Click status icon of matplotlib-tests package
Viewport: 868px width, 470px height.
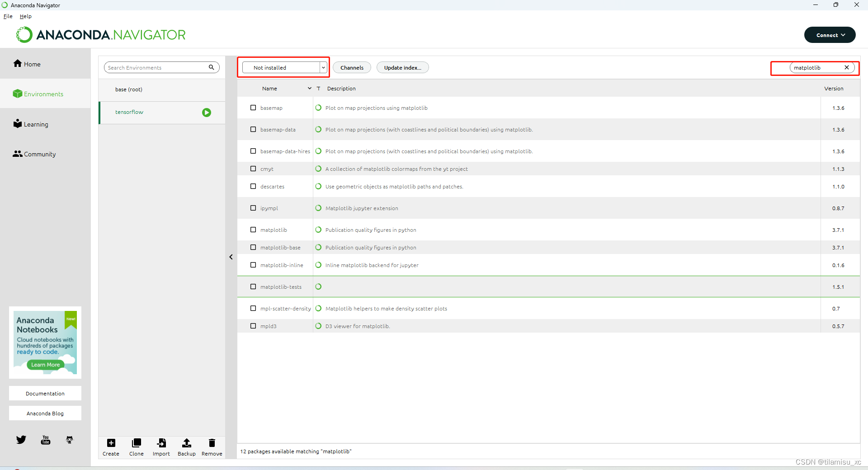(x=318, y=287)
